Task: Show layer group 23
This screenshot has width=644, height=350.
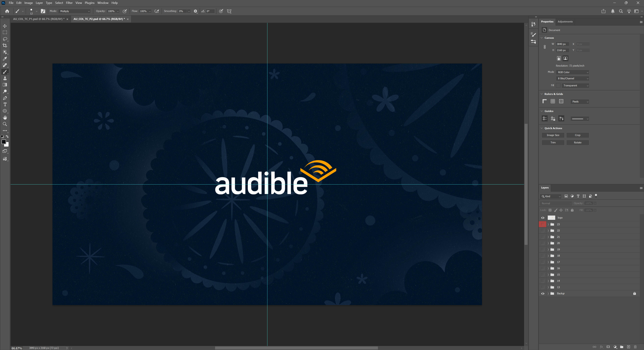Action: (x=543, y=224)
